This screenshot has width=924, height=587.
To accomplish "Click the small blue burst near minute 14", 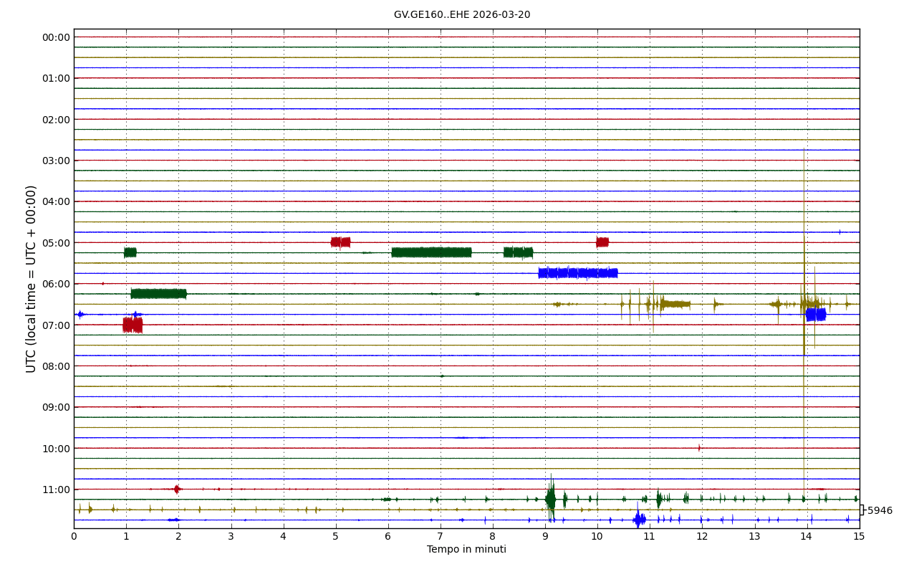I will click(x=816, y=315).
